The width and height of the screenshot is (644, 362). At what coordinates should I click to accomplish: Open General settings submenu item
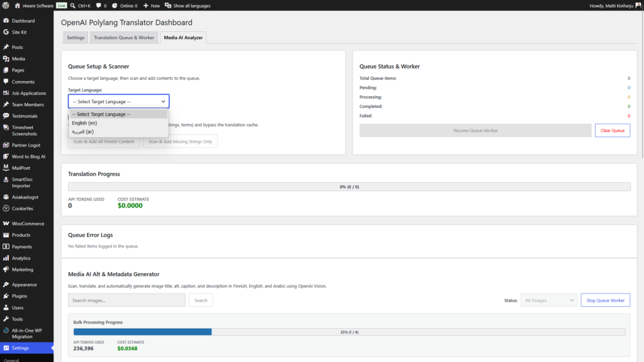tap(11, 360)
